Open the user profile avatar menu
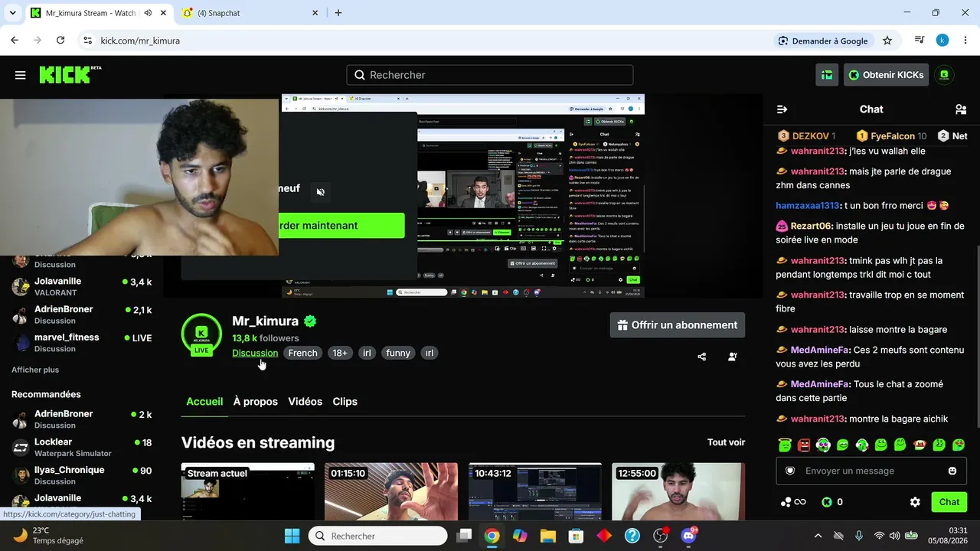 [x=945, y=75]
